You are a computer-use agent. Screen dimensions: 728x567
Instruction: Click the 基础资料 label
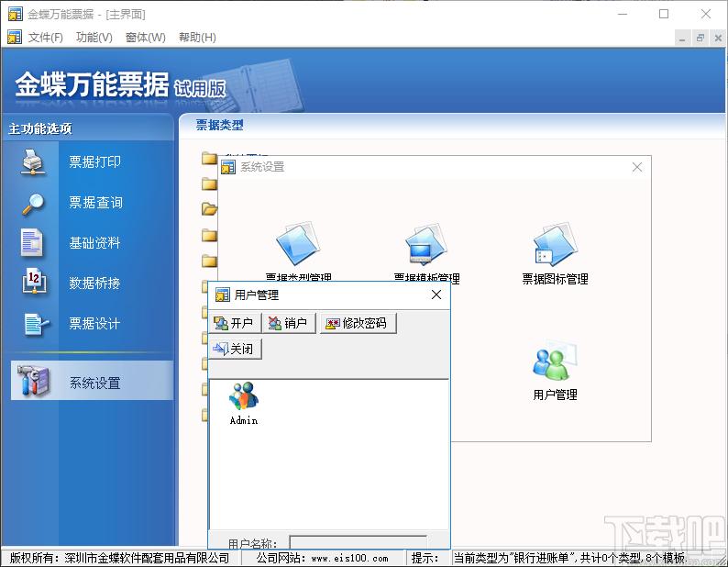tap(94, 242)
